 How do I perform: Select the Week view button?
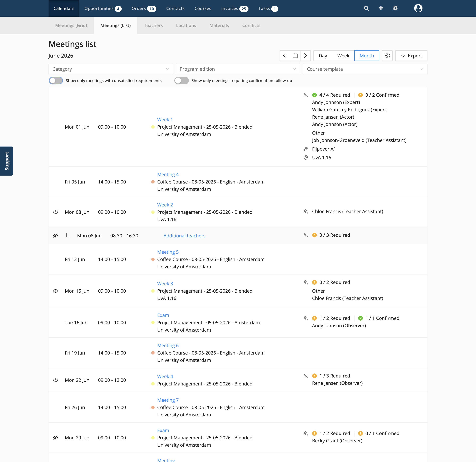pyautogui.click(x=343, y=56)
